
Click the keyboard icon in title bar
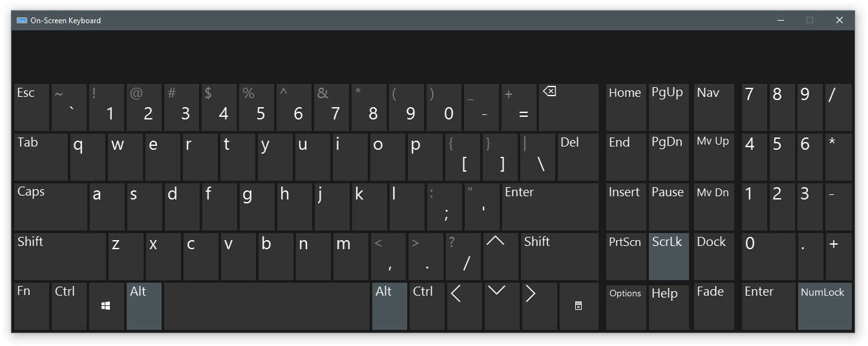(22, 21)
